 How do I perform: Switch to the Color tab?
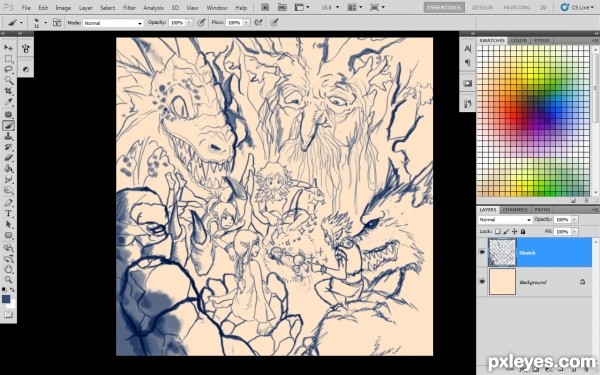tap(518, 40)
